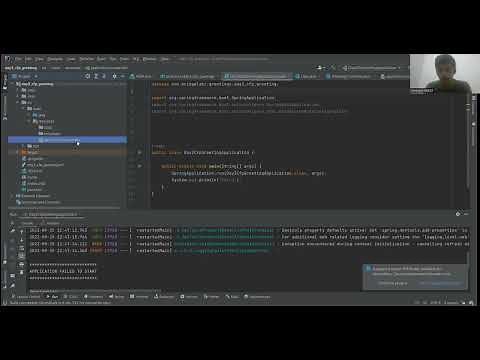This screenshot has width=480, height=360.
Task: Open the Terminal tool window button
Action: (x=139, y=296)
